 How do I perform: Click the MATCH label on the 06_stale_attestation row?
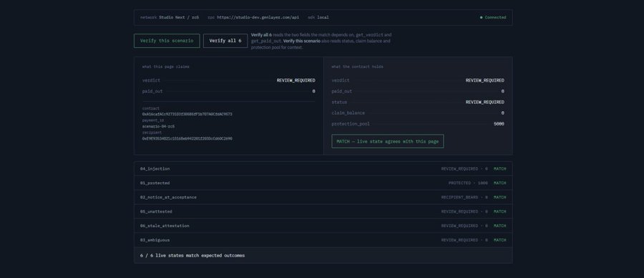[500, 226]
